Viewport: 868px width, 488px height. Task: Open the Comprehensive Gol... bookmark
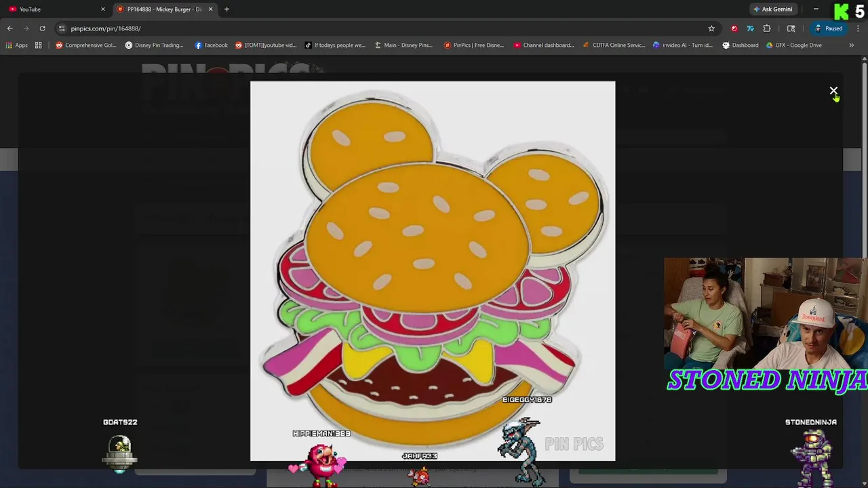(x=86, y=45)
